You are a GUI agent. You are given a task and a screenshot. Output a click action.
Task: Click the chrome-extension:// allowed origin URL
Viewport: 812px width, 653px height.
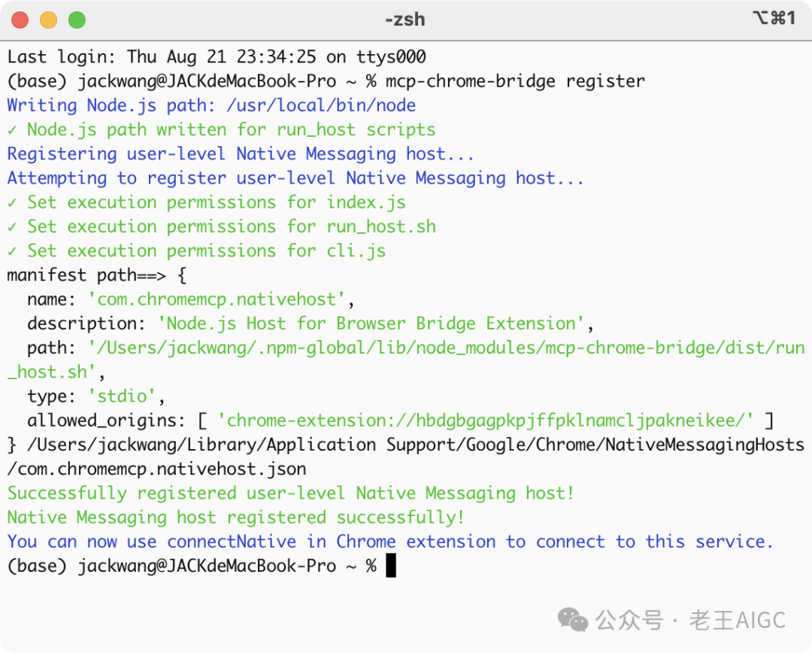[486, 421]
